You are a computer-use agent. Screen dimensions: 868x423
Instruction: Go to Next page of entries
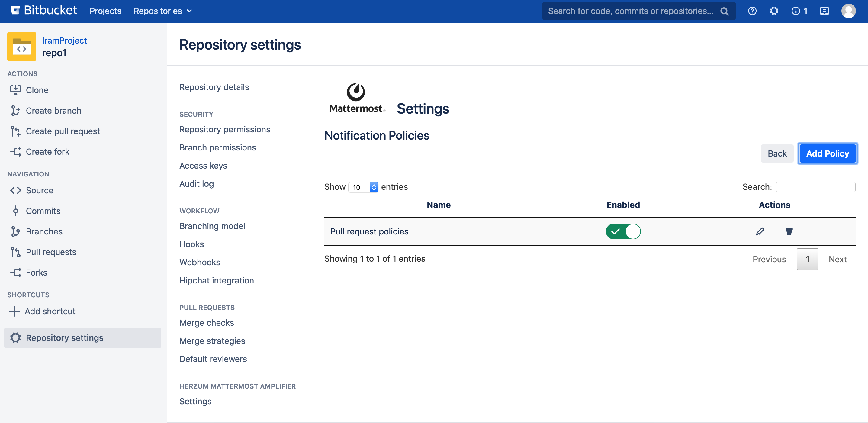tap(837, 259)
